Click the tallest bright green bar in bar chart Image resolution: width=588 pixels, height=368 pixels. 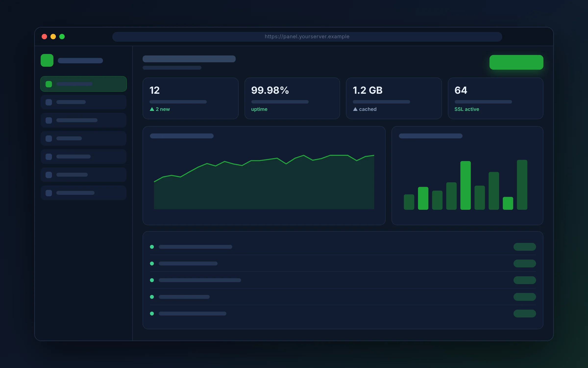465,185
